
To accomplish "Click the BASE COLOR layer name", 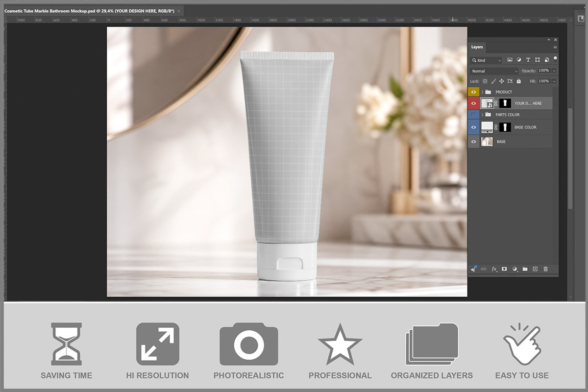I will point(525,127).
